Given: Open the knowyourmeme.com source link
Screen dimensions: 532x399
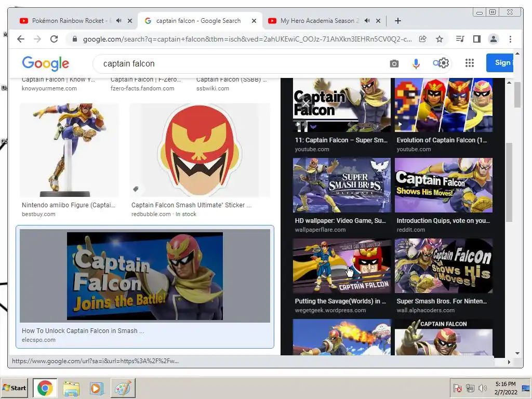Looking at the screenshot, I should 49,88.
